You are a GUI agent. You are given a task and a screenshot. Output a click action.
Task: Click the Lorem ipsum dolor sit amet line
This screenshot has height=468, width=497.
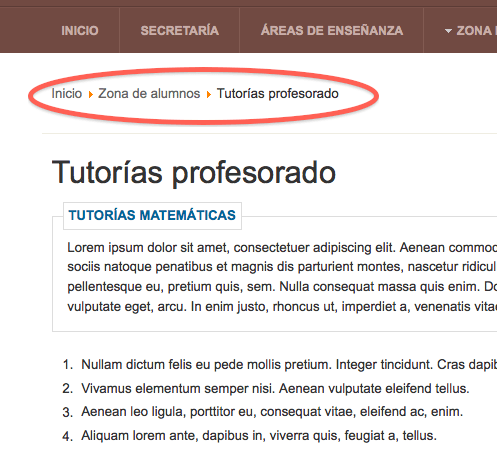pos(282,248)
